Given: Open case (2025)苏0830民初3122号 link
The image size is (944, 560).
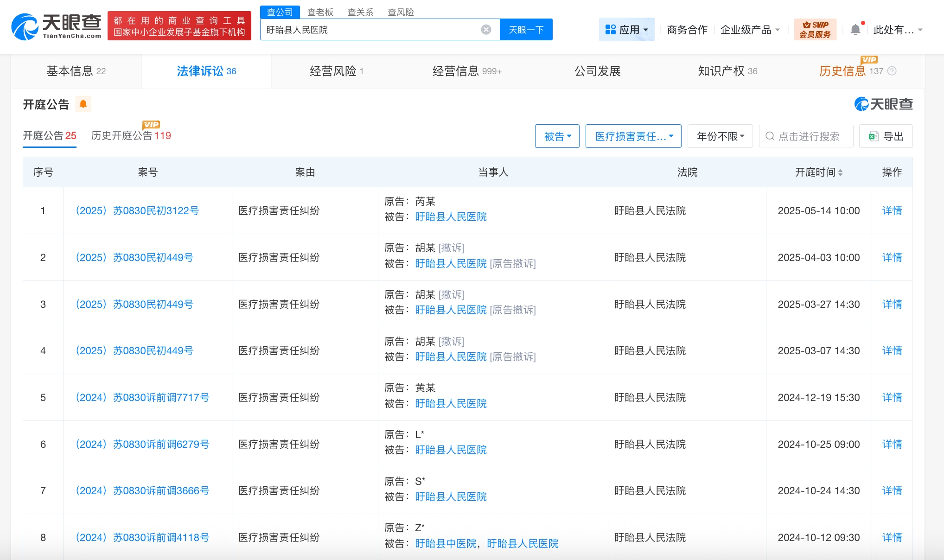Looking at the screenshot, I should [x=137, y=210].
